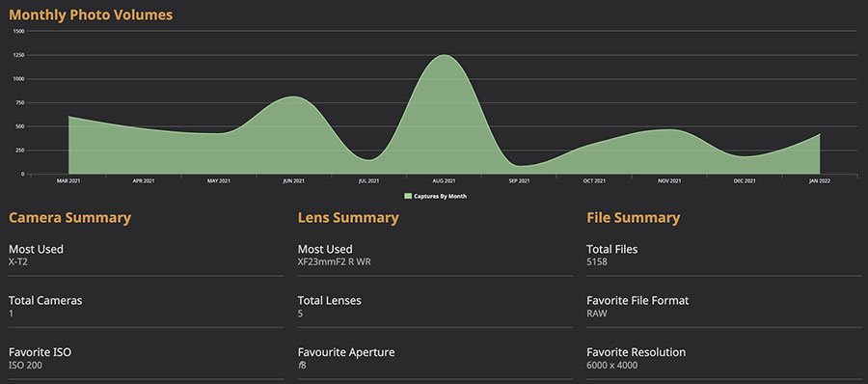Click the 'AUG 2021' axis label
The height and width of the screenshot is (384, 868).
(x=444, y=181)
